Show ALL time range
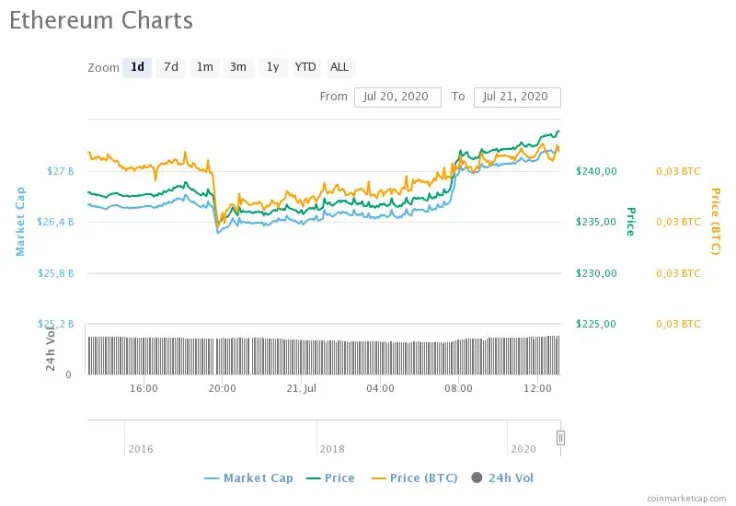This screenshot has width=736, height=506. (340, 67)
